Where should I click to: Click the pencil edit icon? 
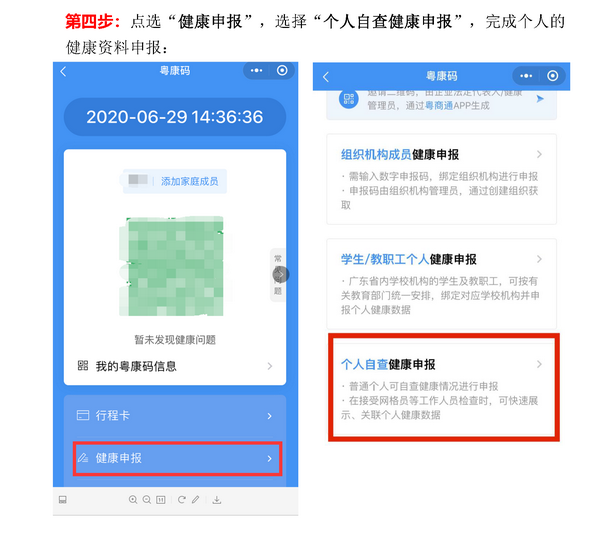coord(196,500)
